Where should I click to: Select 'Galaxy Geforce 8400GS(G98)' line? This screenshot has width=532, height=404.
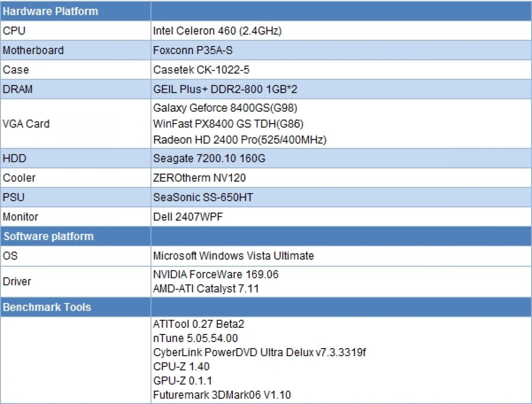225,108
